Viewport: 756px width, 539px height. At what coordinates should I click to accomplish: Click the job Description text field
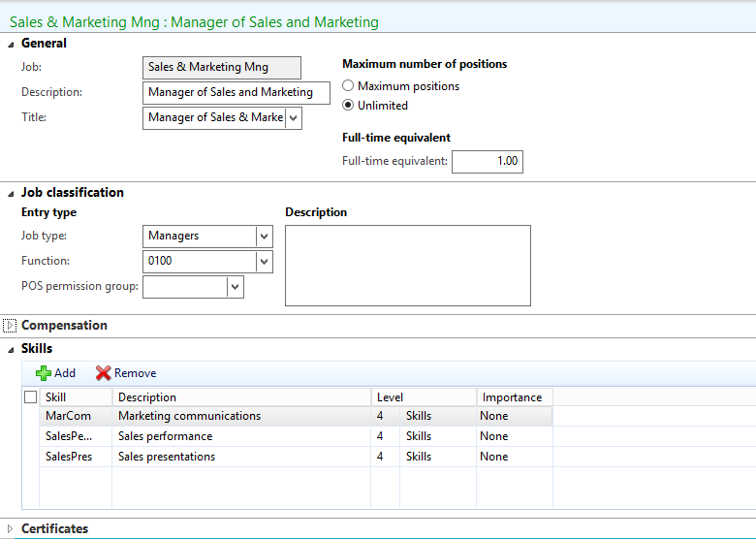click(x=235, y=93)
